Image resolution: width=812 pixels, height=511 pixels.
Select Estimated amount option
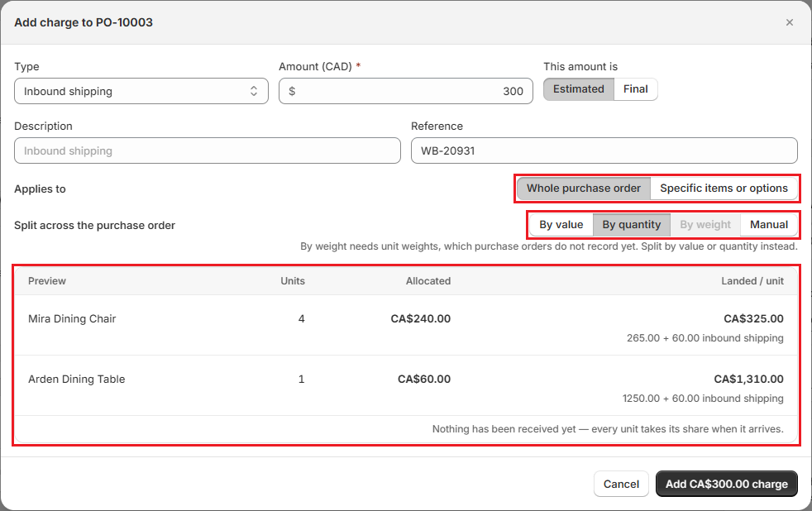pos(579,89)
